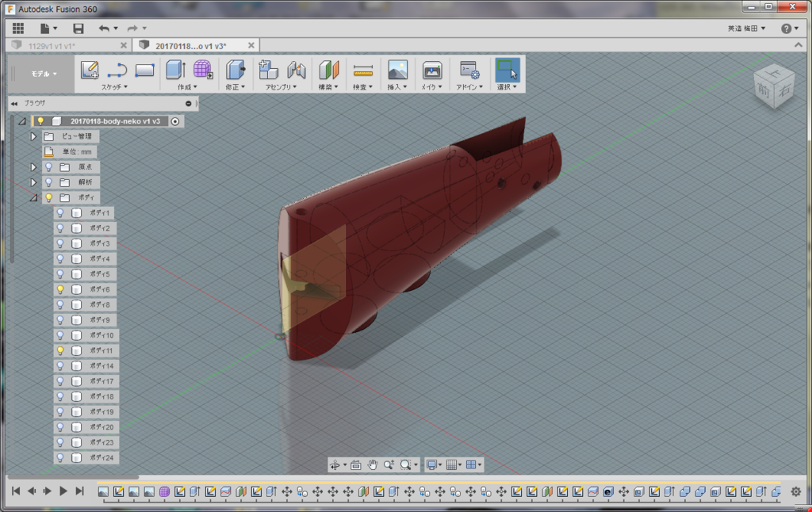Save the design with the floppy icon

point(79,29)
